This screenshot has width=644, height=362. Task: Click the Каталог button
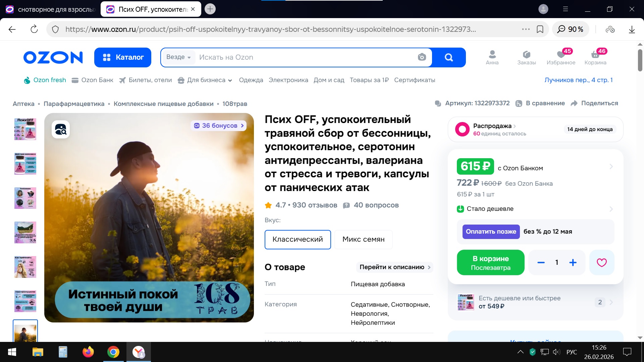tap(123, 57)
